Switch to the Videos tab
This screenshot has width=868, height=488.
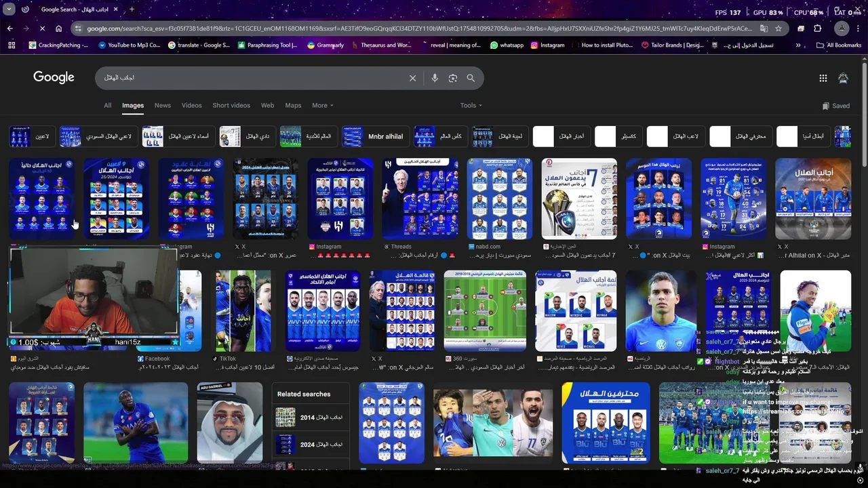click(191, 105)
